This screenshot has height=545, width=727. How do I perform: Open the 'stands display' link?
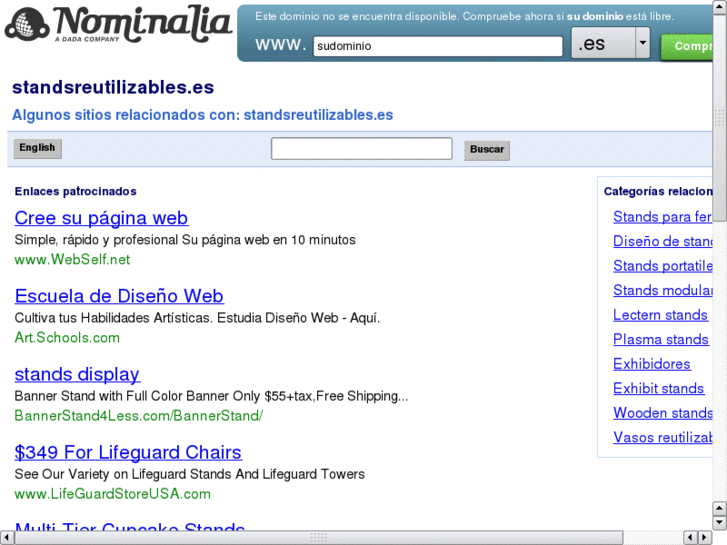coord(77,374)
